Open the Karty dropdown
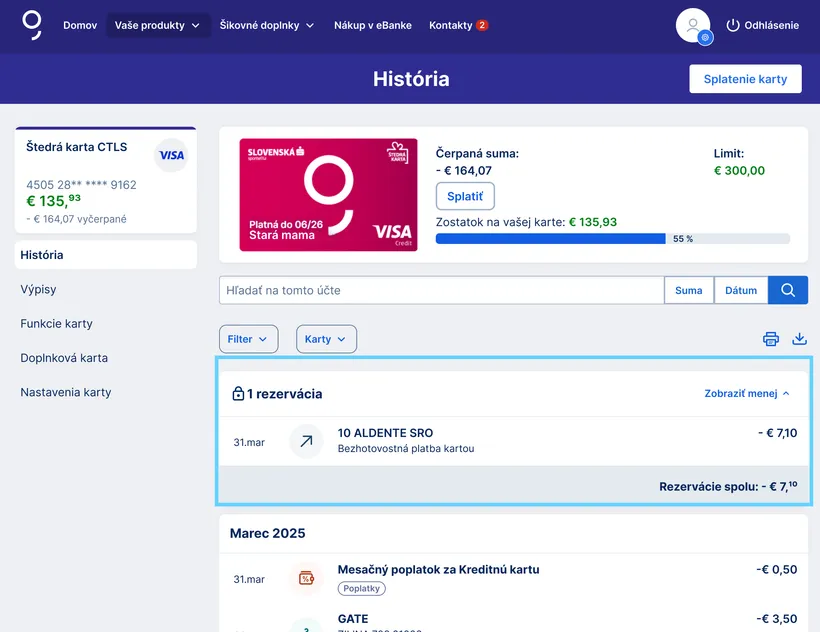 (326, 339)
